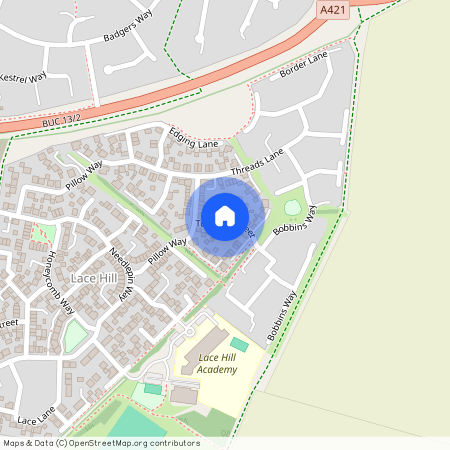The width and height of the screenshot is (450, 450).
Task: Click the small pond near Bobbins Way
Action: tap(293, 207)
